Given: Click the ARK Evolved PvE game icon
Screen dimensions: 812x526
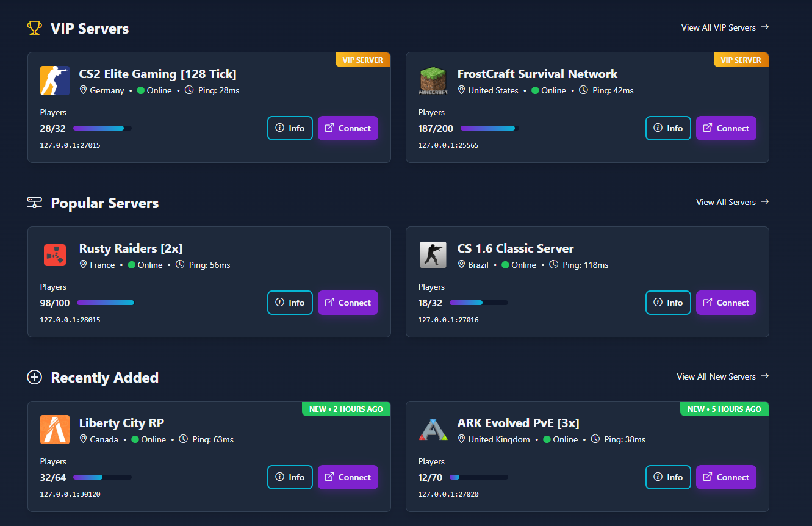Looking at the screenshot, I should (x=433, y=430).
